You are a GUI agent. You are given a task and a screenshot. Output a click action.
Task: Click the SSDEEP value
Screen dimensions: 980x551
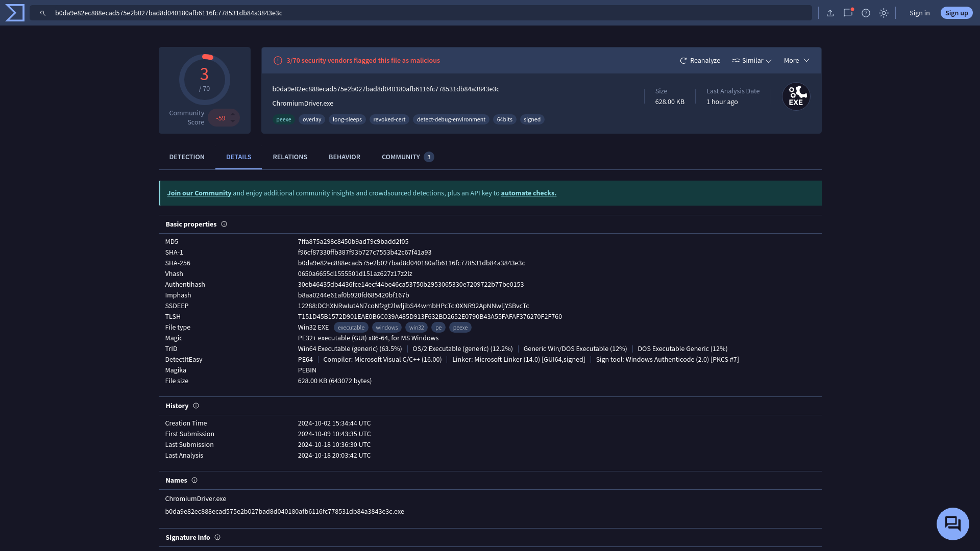(413, 306)
